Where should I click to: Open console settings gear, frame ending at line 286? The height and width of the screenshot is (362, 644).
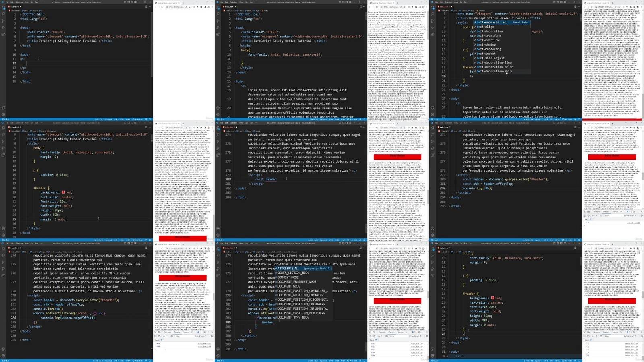coord(641,216)
